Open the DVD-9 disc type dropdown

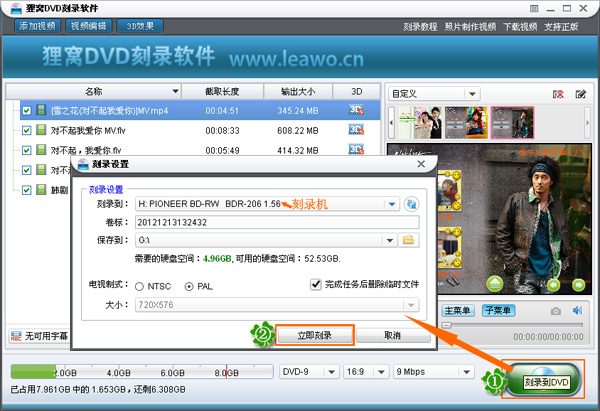[331, 372]
